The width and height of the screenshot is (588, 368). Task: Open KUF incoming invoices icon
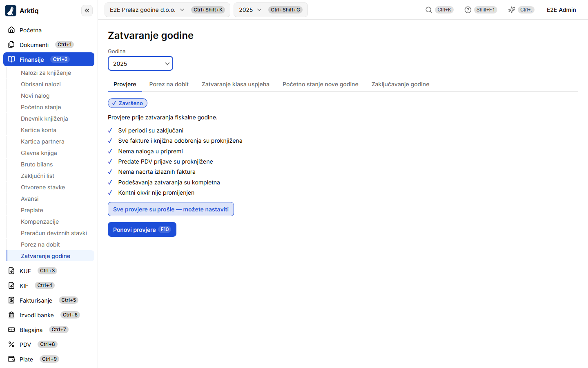coord(11,271)
